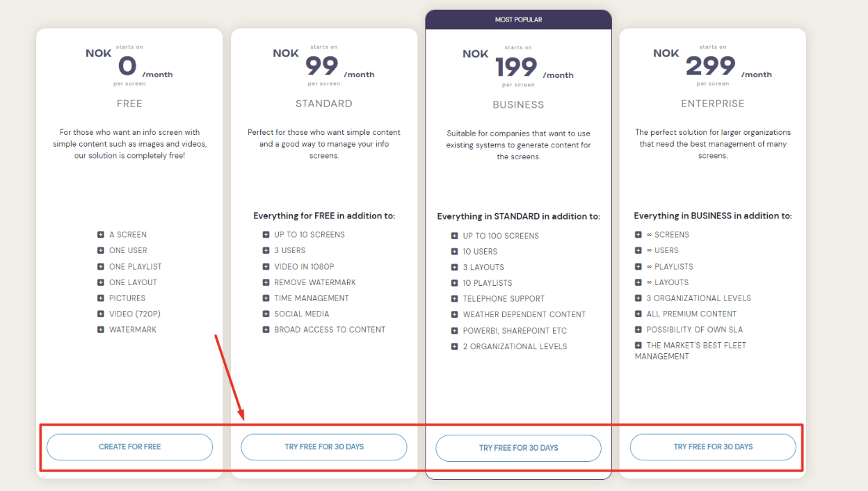Expand the plus icon beside WATERMARK
This screenshot has height=491, width=868.
click(x=101, y=330)
